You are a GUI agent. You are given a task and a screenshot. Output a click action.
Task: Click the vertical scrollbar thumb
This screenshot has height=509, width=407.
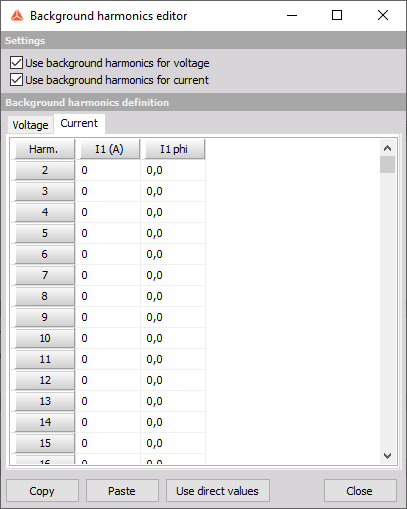[387, 164]
